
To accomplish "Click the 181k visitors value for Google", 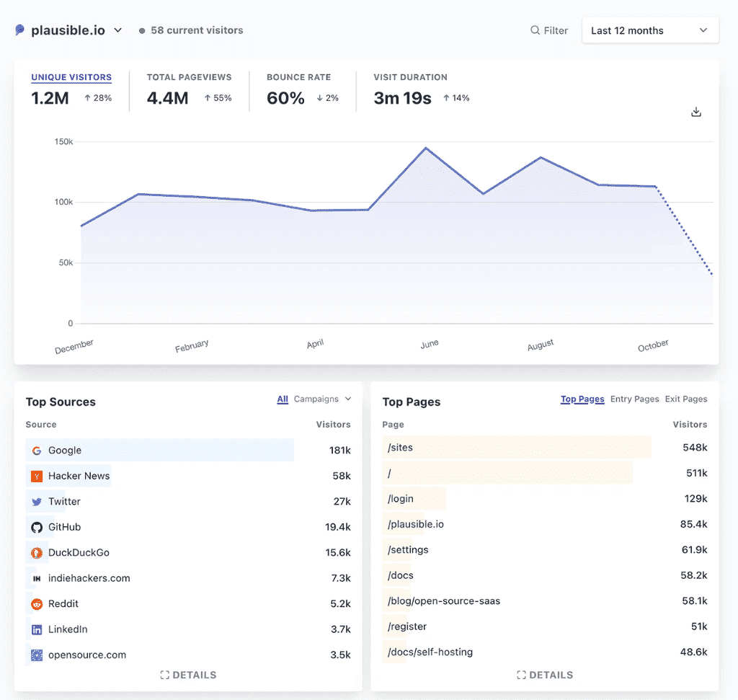I will pyautogui.click(x=340, y=451).
